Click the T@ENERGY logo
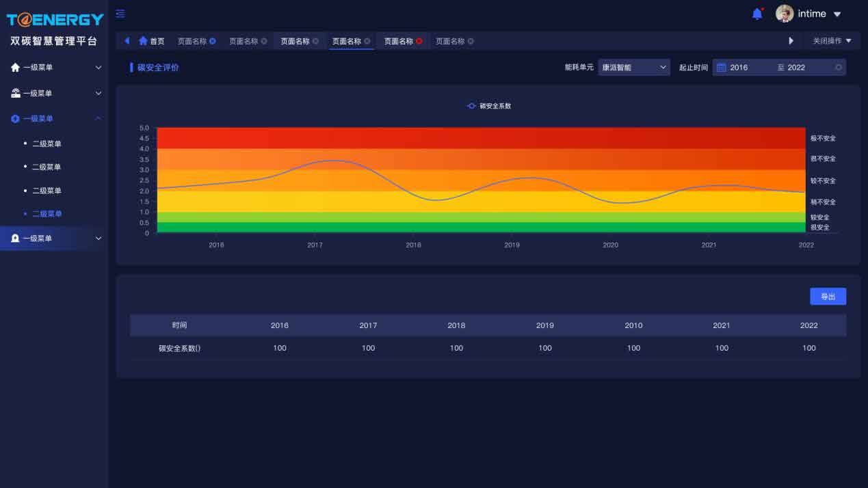868x488 pixels. point(55,19)
